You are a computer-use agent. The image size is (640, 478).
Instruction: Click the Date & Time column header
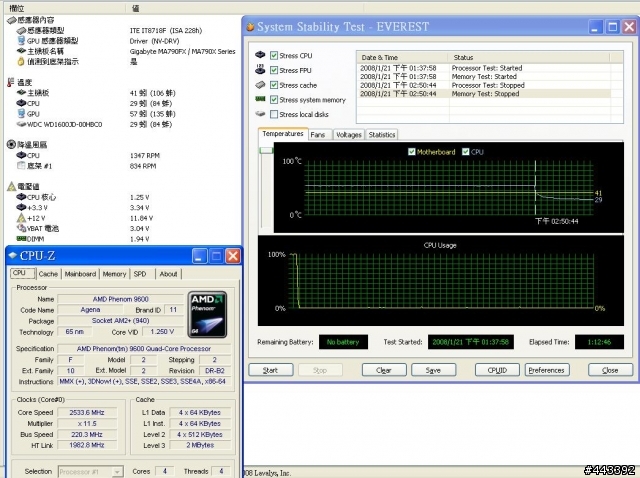point(402,58)
